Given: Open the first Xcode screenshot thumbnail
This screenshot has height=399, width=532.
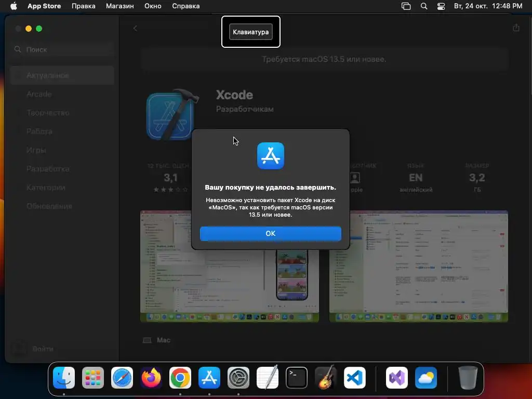Looking at the screenshot, I should 229,267.
